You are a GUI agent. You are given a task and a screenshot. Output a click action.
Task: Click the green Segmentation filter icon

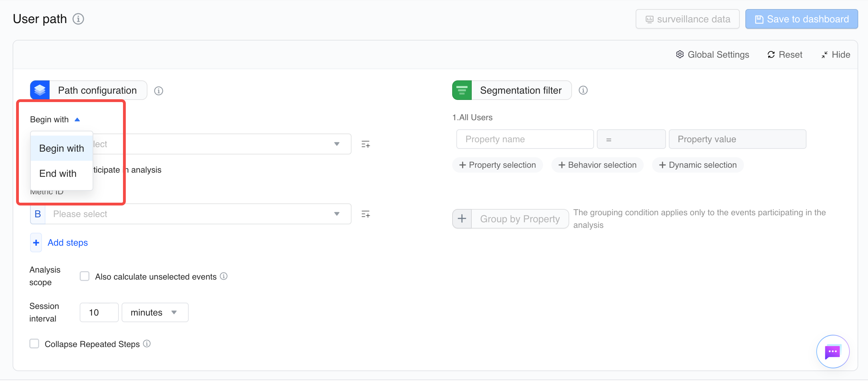point(462,90)
